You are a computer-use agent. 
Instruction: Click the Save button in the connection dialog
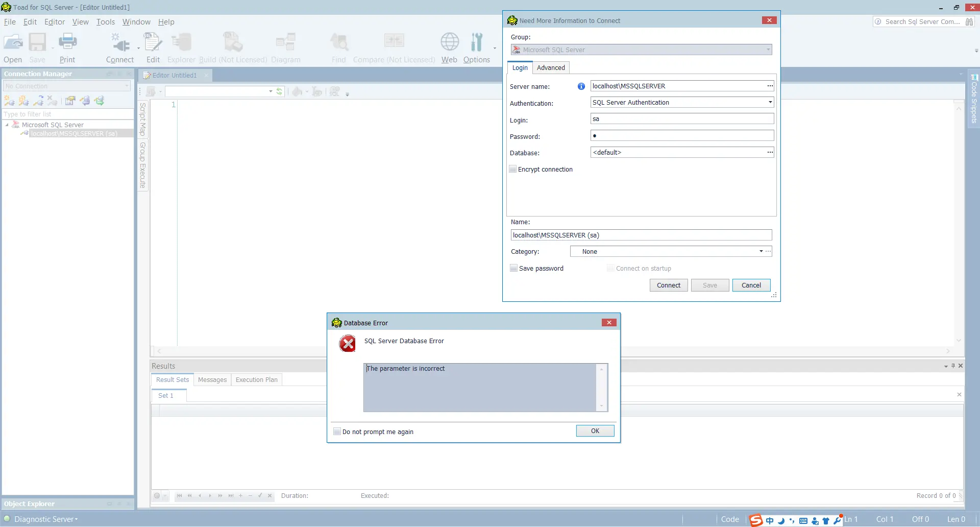point(710,285)
